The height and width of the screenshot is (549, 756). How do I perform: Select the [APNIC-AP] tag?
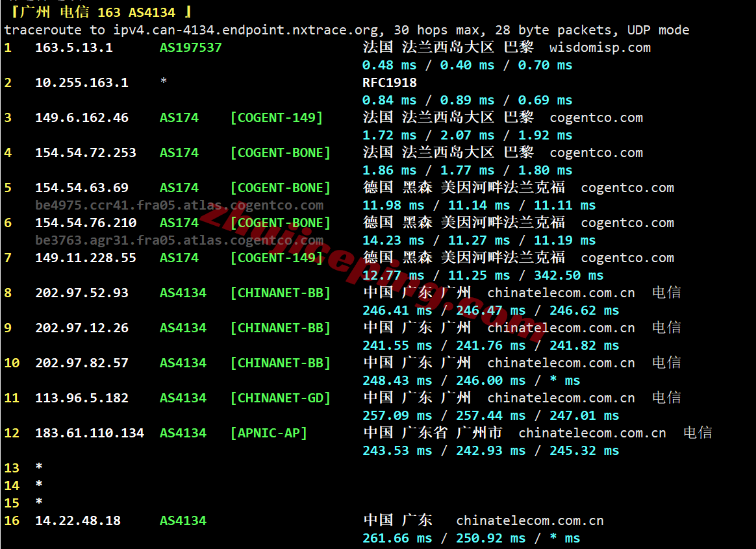(x=268, y=433)
